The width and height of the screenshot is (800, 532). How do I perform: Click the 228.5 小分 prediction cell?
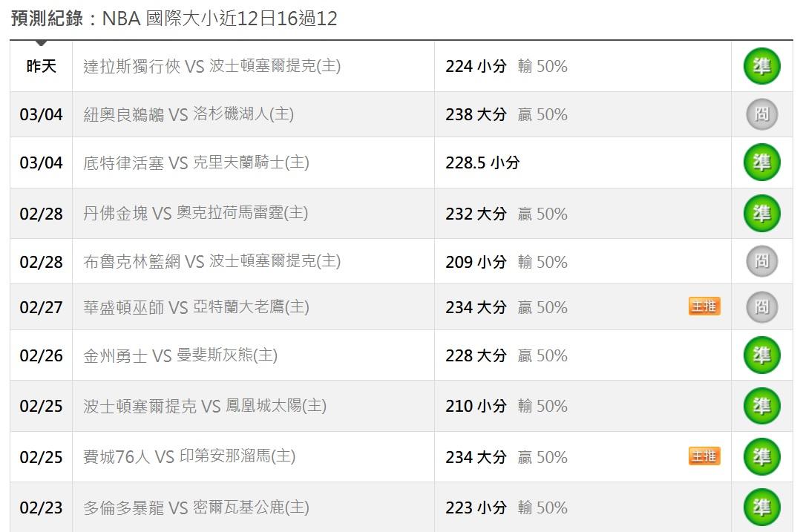(x=482, y=162)
